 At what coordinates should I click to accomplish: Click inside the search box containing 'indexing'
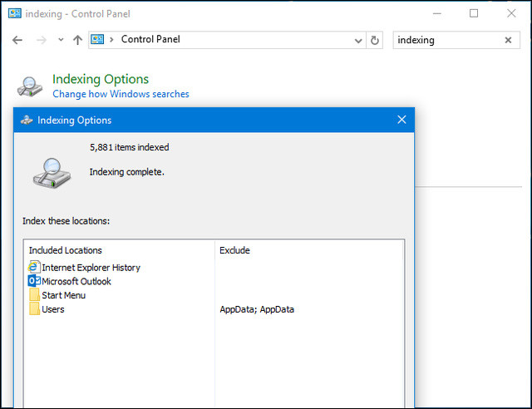[445, 40]
